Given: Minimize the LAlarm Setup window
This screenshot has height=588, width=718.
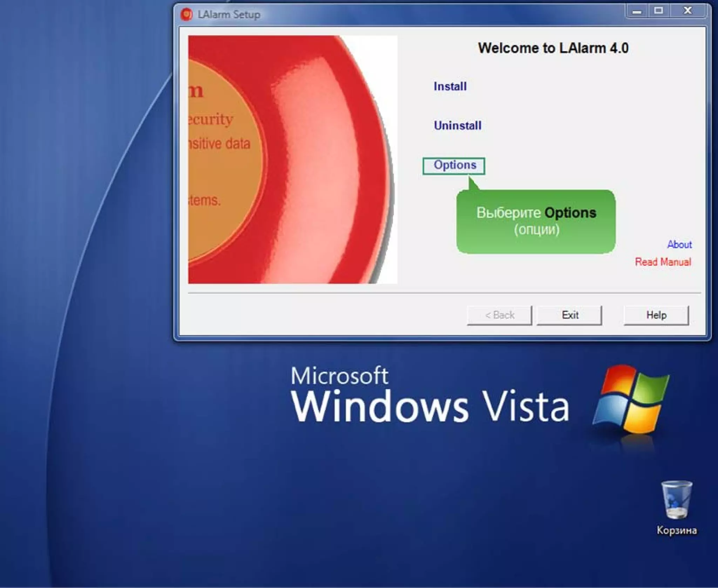Looking at the screenshot, I should [x=637, y=11].
